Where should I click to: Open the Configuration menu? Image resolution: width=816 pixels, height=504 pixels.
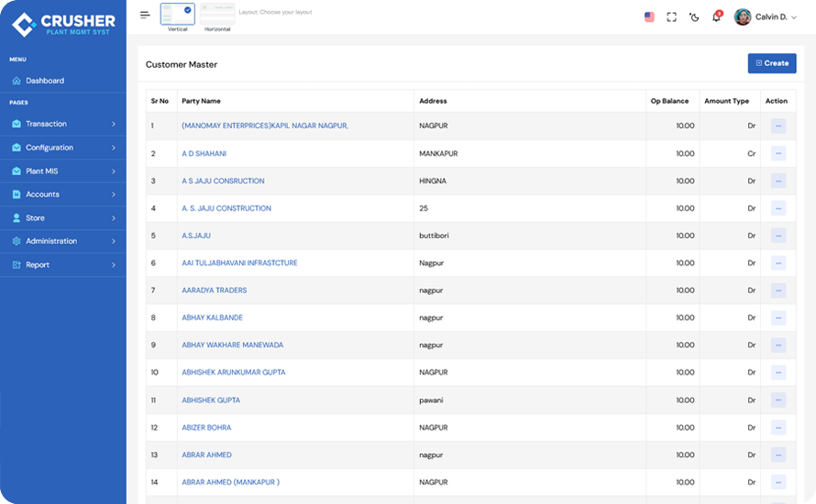(x=63, y=148)
